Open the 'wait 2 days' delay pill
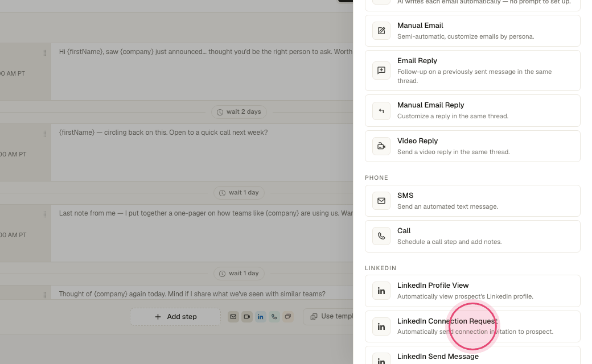Image resolution: width=592 pixels, height=364 pixels. 239,112
